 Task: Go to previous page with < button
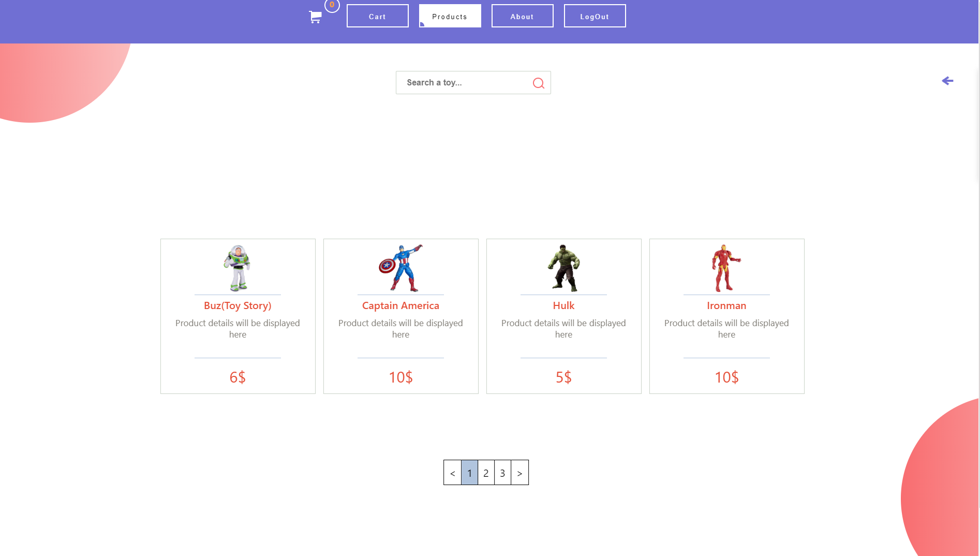453,473
